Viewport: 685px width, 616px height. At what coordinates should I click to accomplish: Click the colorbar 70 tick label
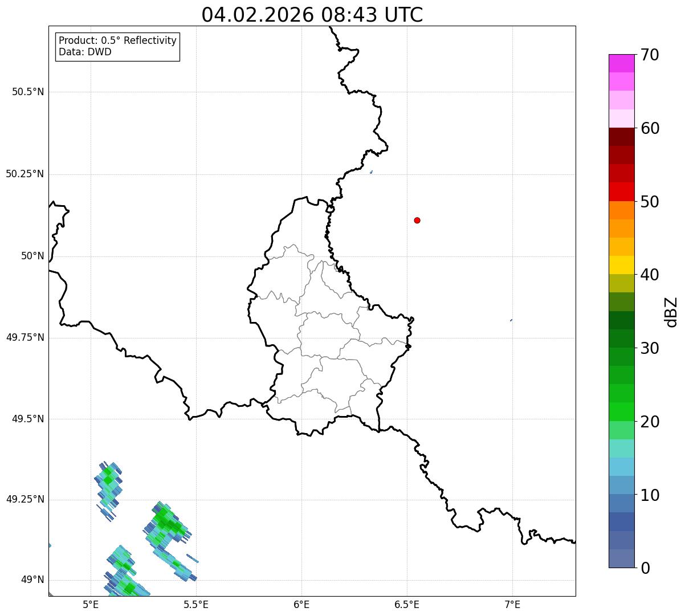pos(650,55)
